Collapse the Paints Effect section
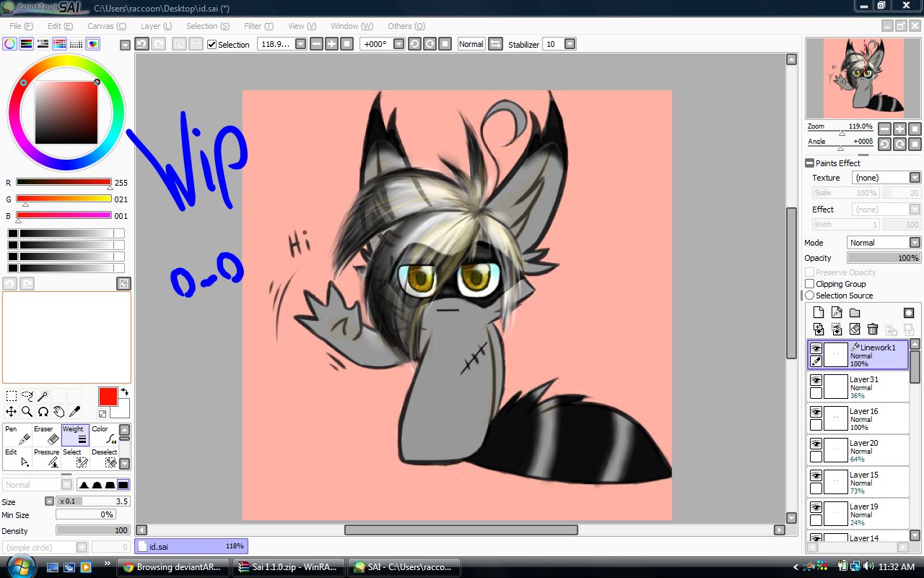 (810, 163)
